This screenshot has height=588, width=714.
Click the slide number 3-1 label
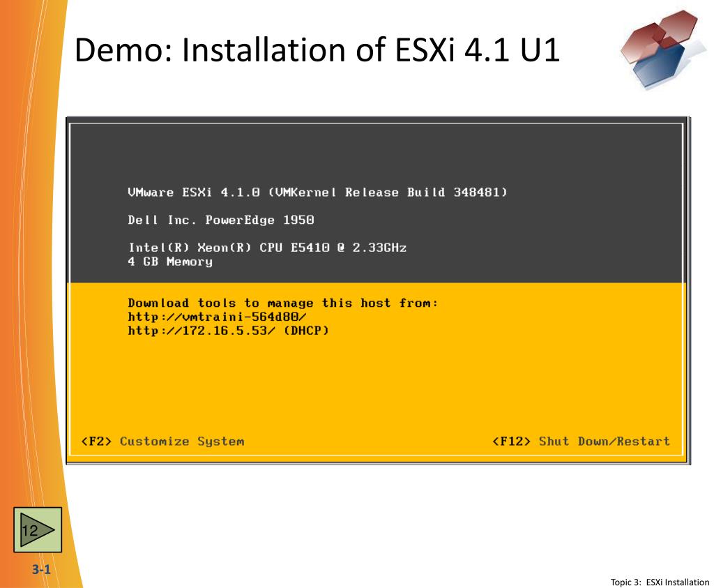pos(41,569)
